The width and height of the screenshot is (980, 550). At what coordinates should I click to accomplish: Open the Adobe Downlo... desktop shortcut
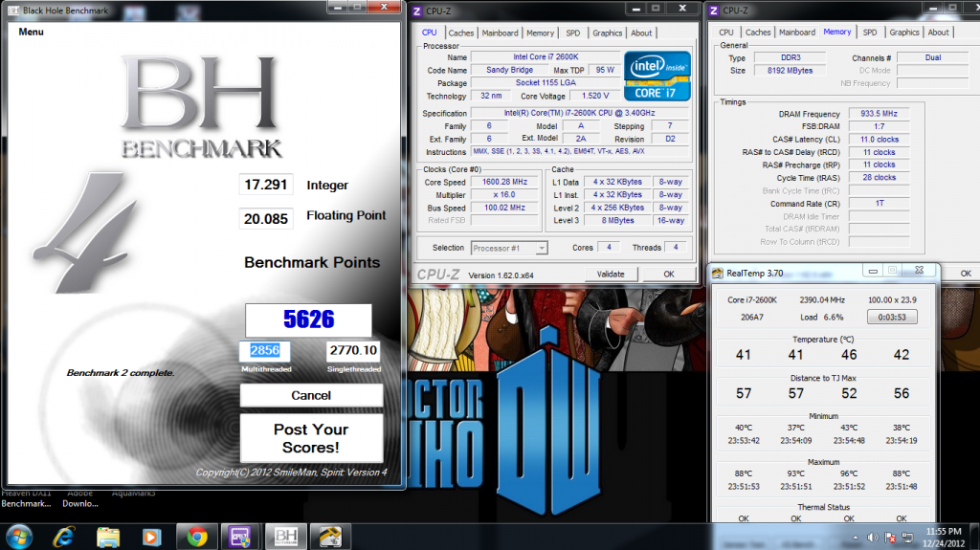80,498
